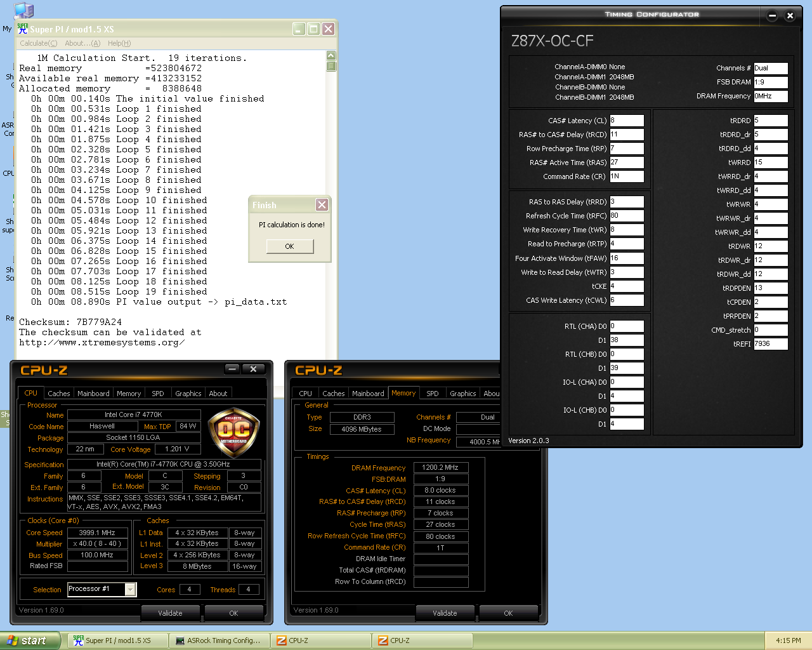Click the FSB DRAM ratio field
Image resolution: width=812 pixels, height=650 pixels.
[771, 82]
